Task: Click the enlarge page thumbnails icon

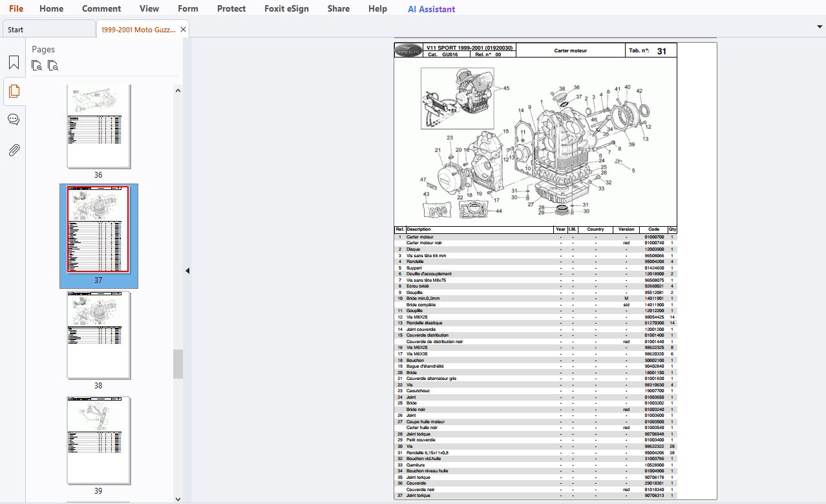Action: (37, 65)
